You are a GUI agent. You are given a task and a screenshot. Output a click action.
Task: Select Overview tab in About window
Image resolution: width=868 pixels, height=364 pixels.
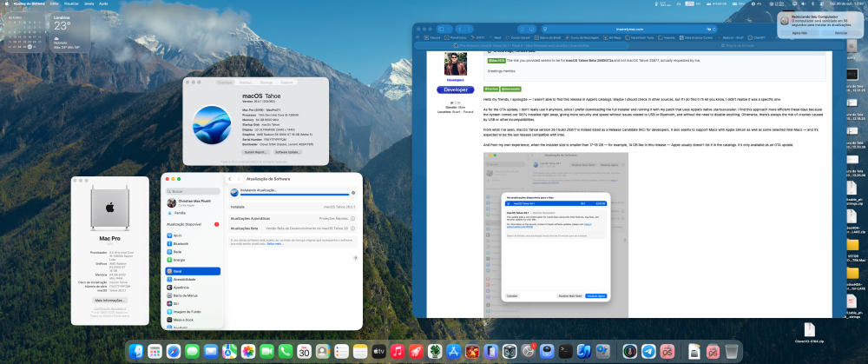pyautogui.click(x=225, y=82)
